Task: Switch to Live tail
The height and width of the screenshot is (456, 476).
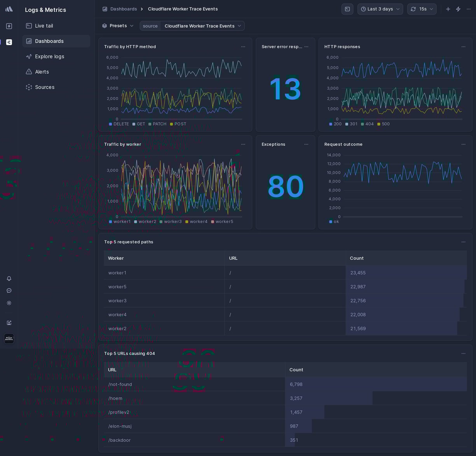Action: pos(44,26)
